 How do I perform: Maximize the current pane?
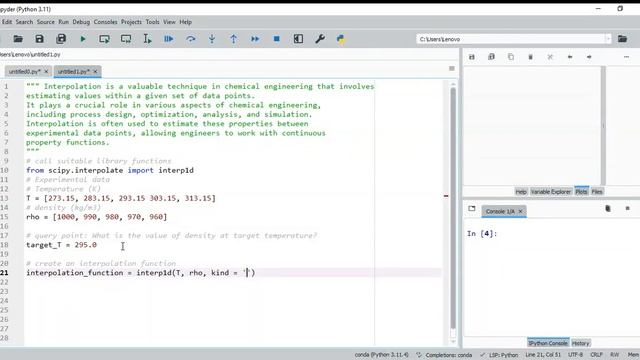298,39
